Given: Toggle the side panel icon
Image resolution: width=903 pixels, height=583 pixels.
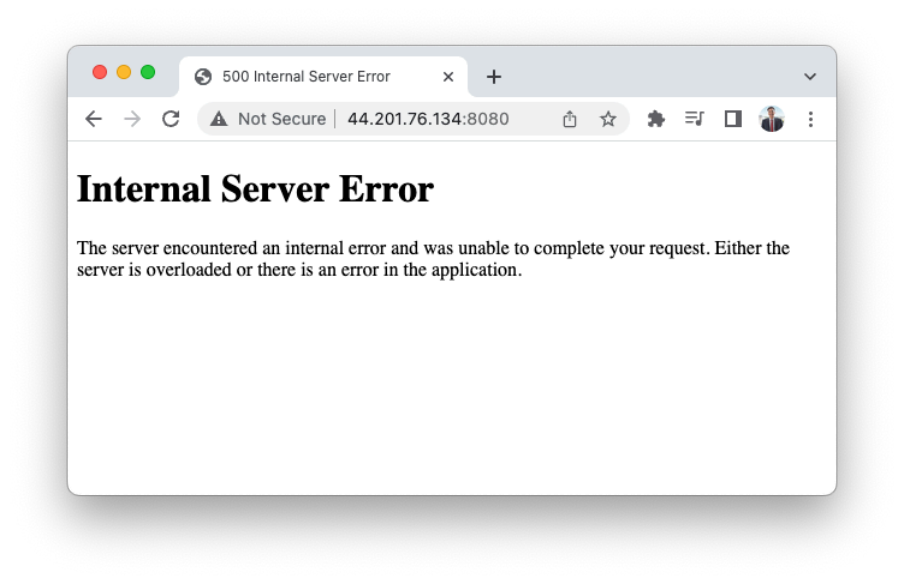Looking at the screenshot, I should point(733,119).
